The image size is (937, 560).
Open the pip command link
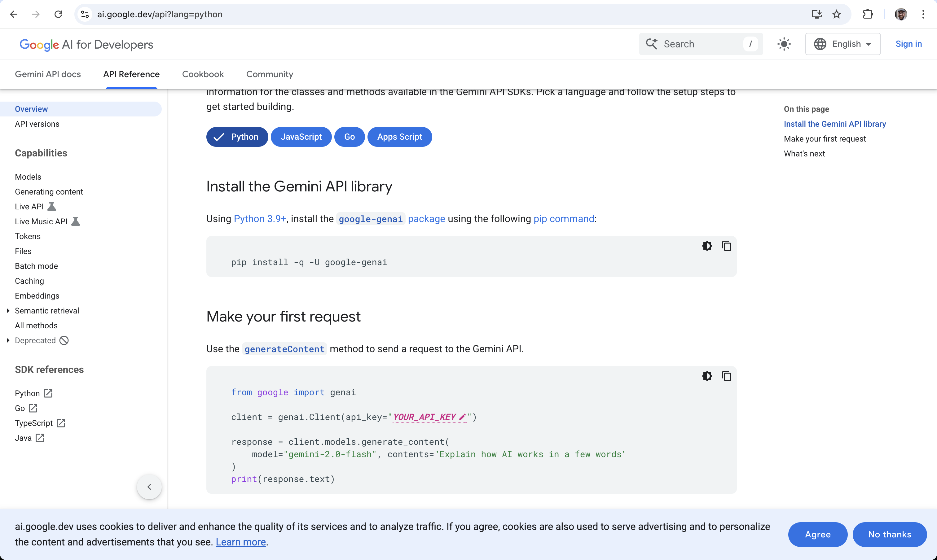click(x=564, y=219)
